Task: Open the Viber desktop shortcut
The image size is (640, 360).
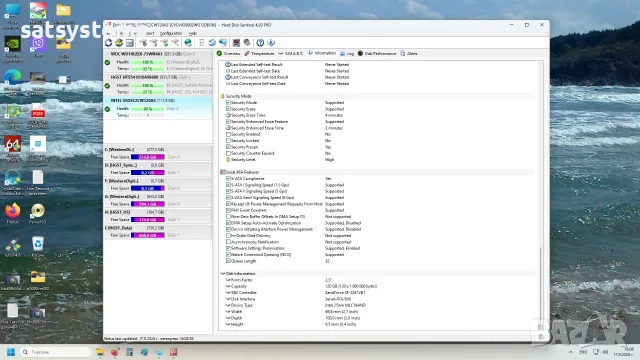Action: pyautogui.click(x=38, y=47)
